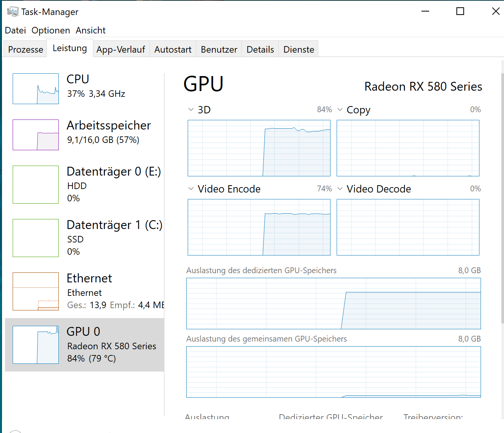This screenshot has height=433, width=504.
Task: Open the Details tab
Action: click(260, 50)
